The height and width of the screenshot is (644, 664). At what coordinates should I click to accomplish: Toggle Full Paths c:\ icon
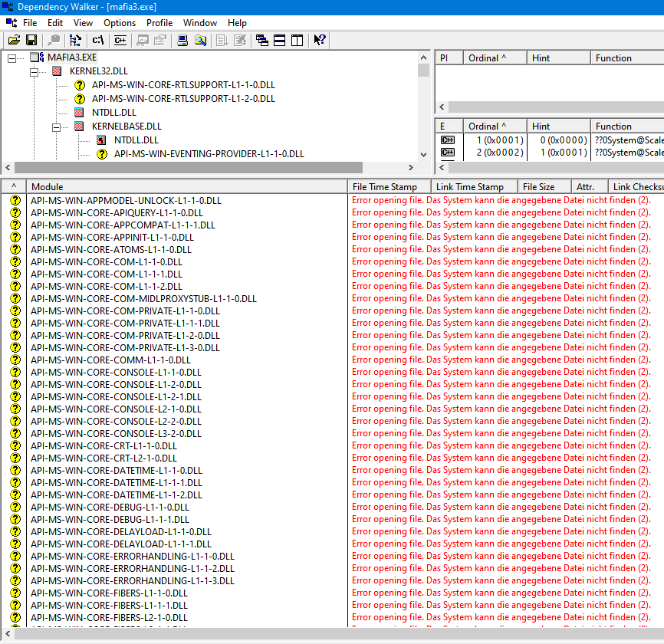click(x=98, y=40)
